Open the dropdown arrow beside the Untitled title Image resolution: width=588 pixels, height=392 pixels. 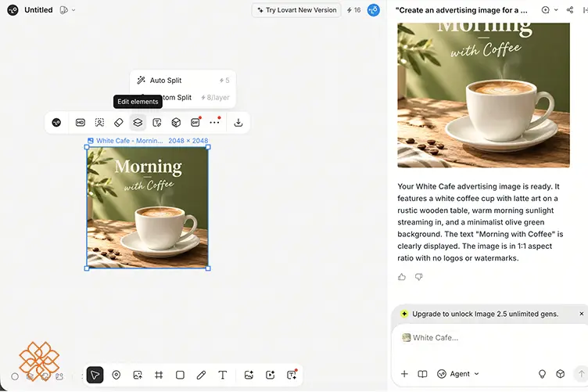tap(73, 10)
